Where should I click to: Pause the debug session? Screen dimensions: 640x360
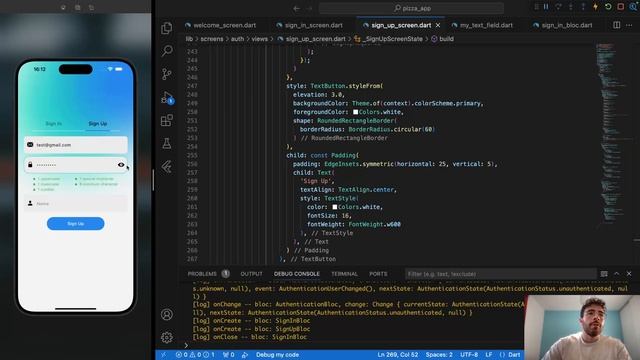(x=546, y=7)
